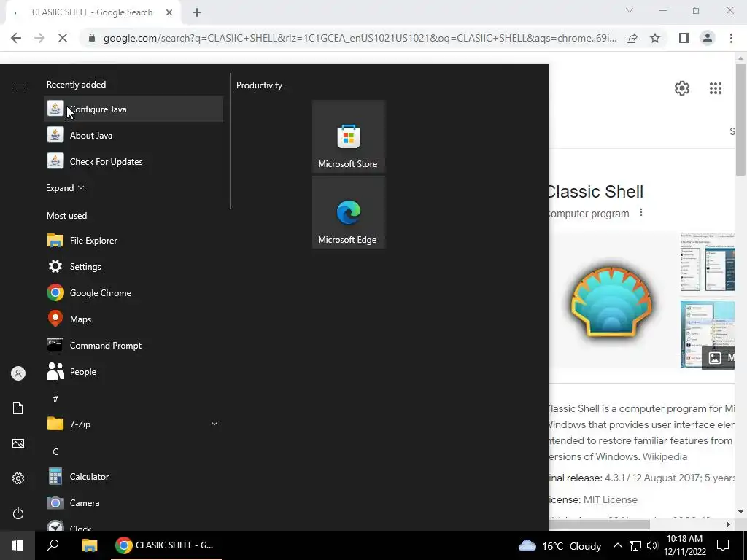Open the Camera app

[133, 503]
